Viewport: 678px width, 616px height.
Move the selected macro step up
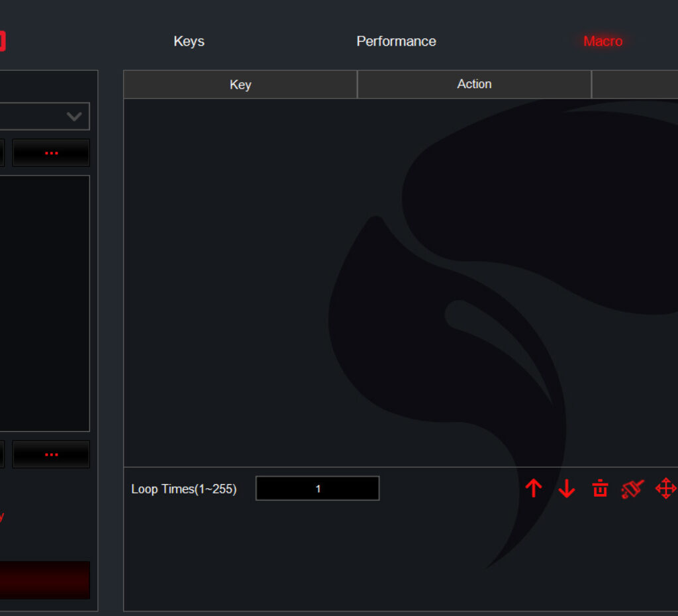point(534,489)
